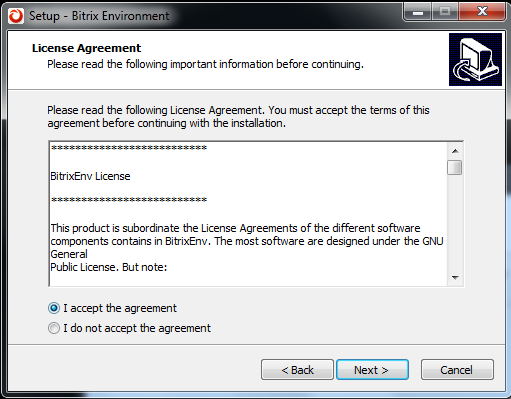Click the installer computer image in the header
Image resolution: width=511 pixels, height=399 pixels.
(x=475, y=59)
